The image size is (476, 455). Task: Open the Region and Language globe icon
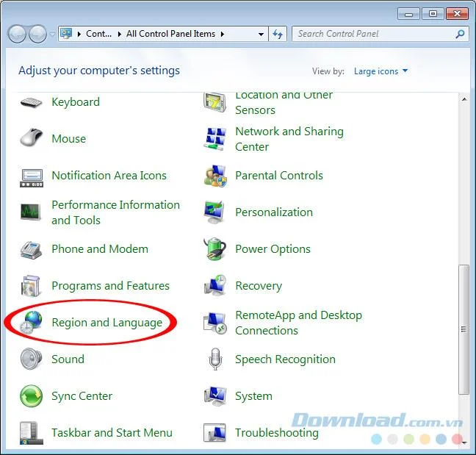click(x=31, y=322)
